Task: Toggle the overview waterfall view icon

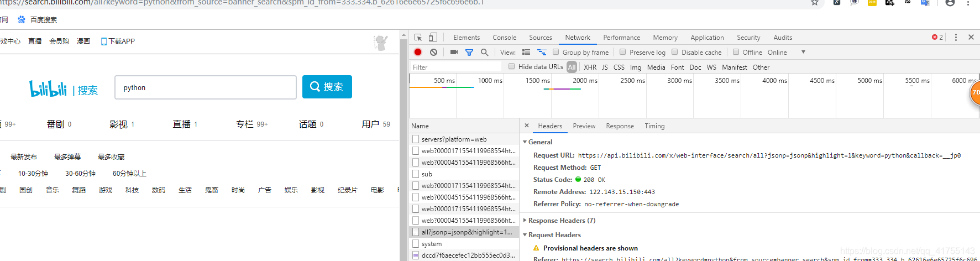Action: click(542, 52)
